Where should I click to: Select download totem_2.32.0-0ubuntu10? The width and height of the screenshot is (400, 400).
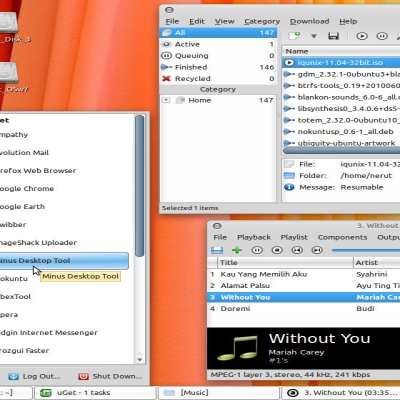341,120
